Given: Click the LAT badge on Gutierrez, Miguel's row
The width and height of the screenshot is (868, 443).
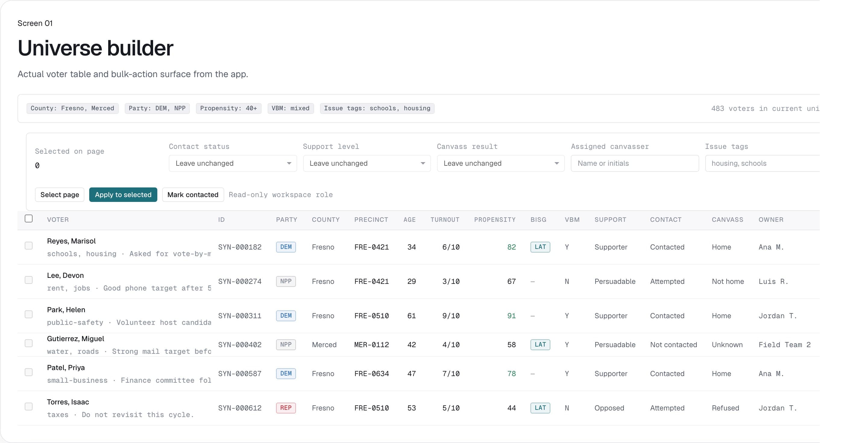Looking at the screenshot, I should pyautogui.click(x=540, y=344).
